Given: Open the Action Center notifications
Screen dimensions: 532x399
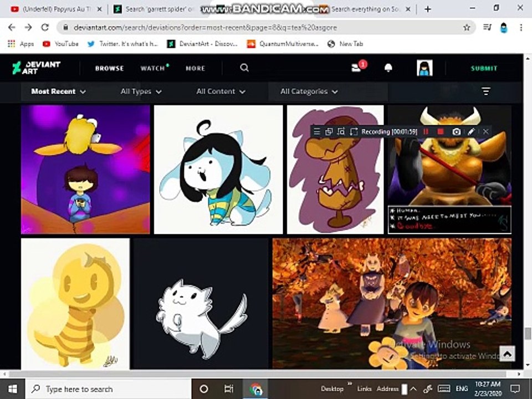Looking at the screenshot, I should (515, 389).
